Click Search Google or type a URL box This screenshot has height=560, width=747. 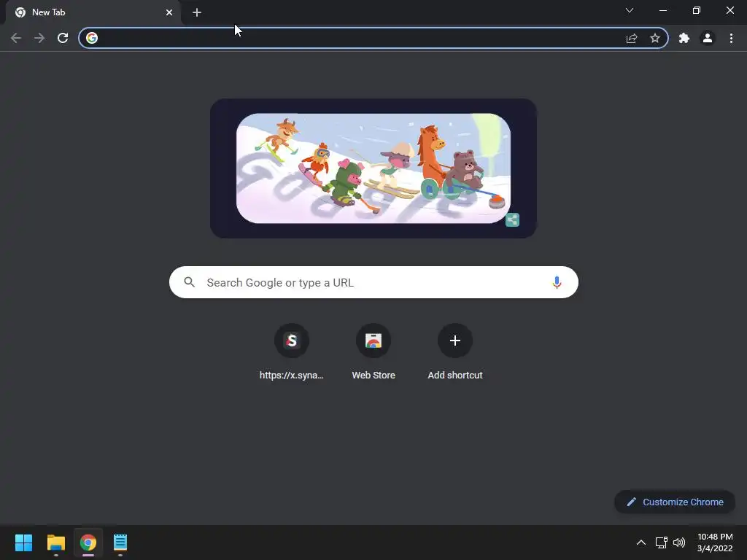[373, 282]
